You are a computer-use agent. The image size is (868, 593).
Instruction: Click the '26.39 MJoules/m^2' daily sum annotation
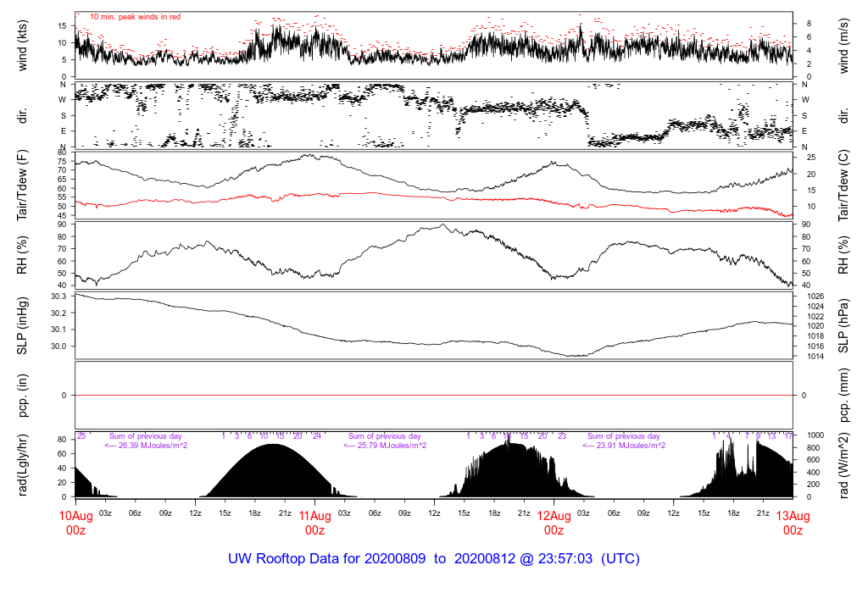pos(146,446)
